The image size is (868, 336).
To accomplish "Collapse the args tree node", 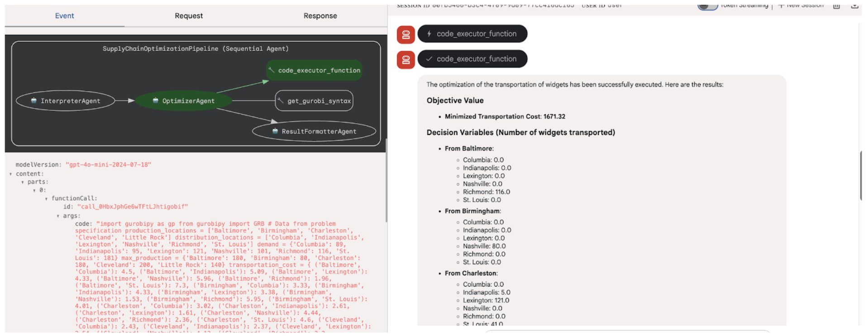I will (58, 216).
